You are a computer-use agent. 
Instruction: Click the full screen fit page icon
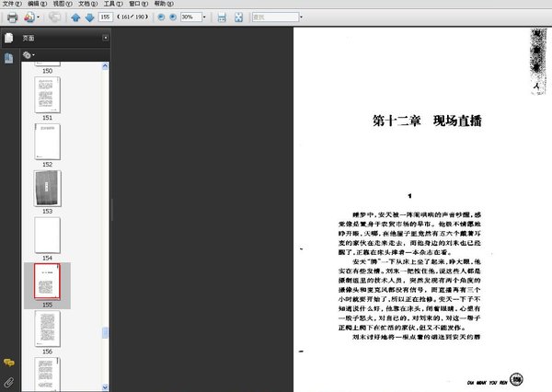[238, 17]
